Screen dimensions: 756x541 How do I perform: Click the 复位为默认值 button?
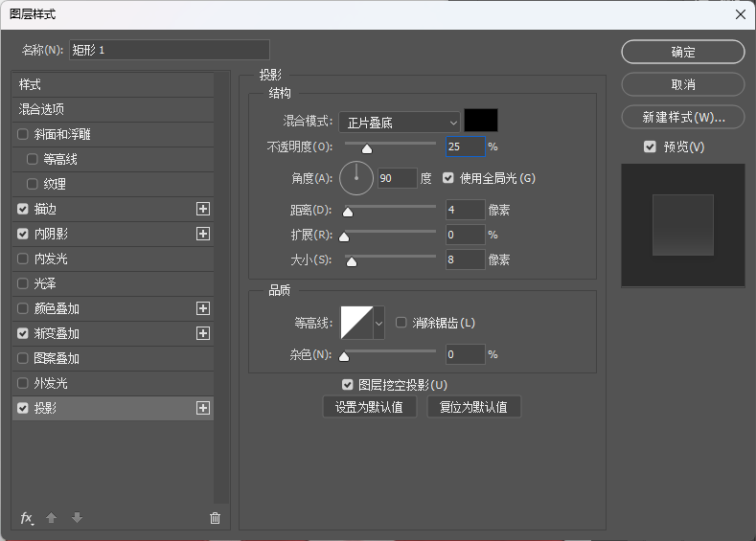point(473,407)
